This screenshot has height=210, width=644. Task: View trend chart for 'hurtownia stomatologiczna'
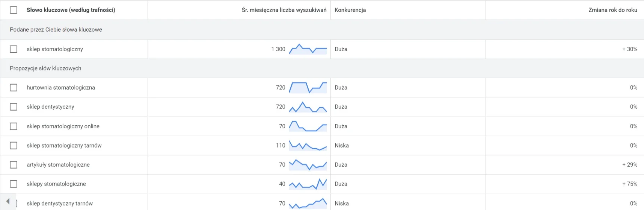[x=308, y=88]
